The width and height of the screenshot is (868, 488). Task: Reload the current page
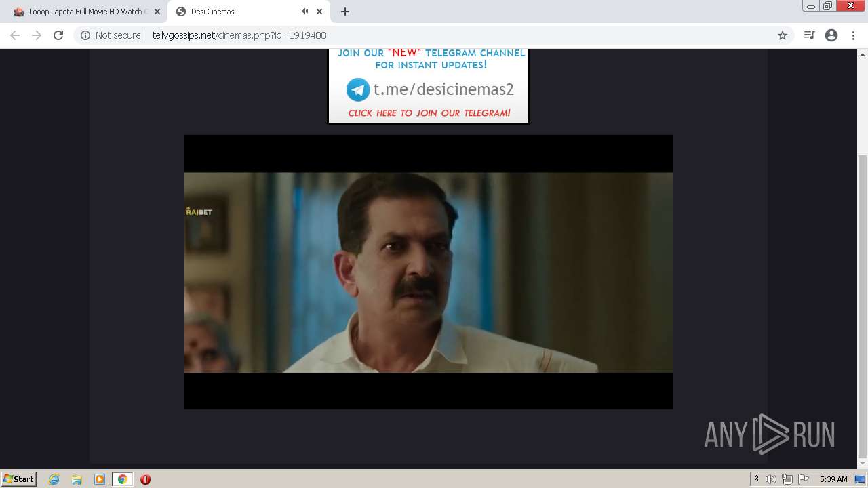coord(58,35)
